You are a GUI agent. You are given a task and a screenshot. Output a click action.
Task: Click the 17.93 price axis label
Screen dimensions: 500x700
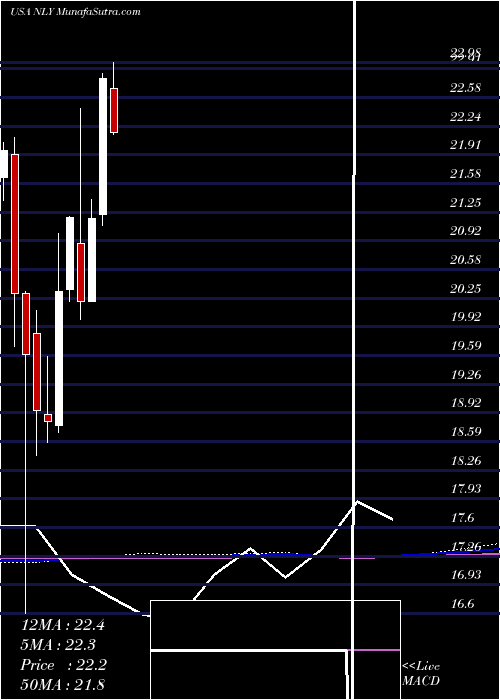466,489
